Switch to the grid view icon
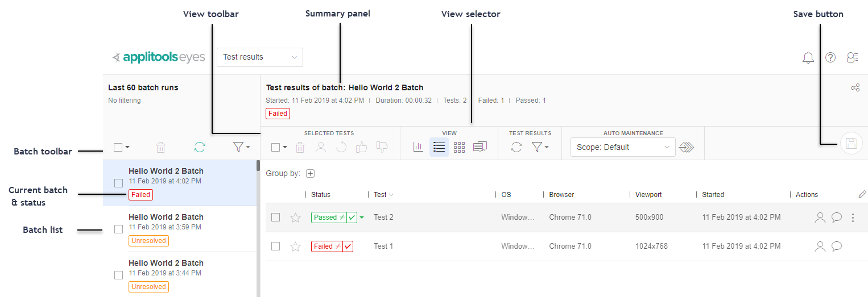Image resolution: width=868 pixels, height=297 pixels. [459, 147]
